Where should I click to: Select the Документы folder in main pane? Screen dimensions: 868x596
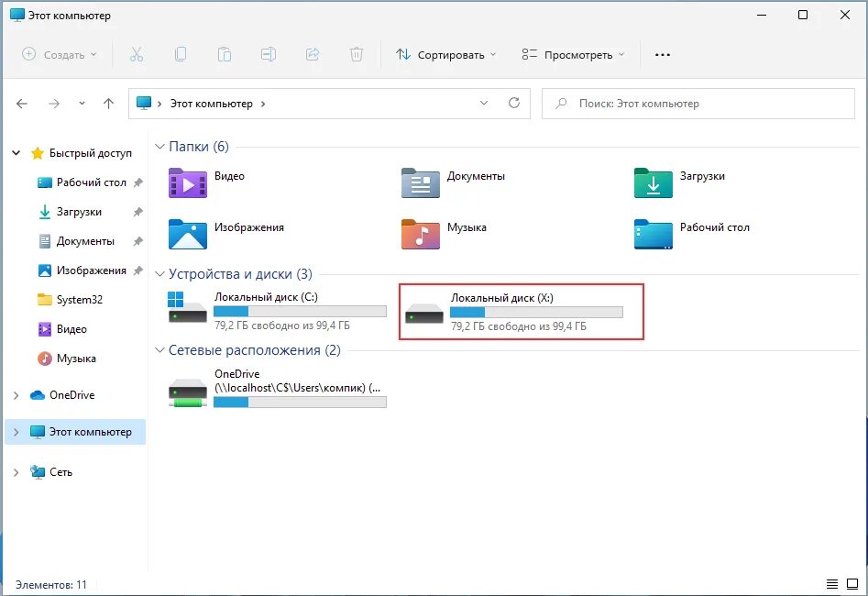[x=454, y=182]
